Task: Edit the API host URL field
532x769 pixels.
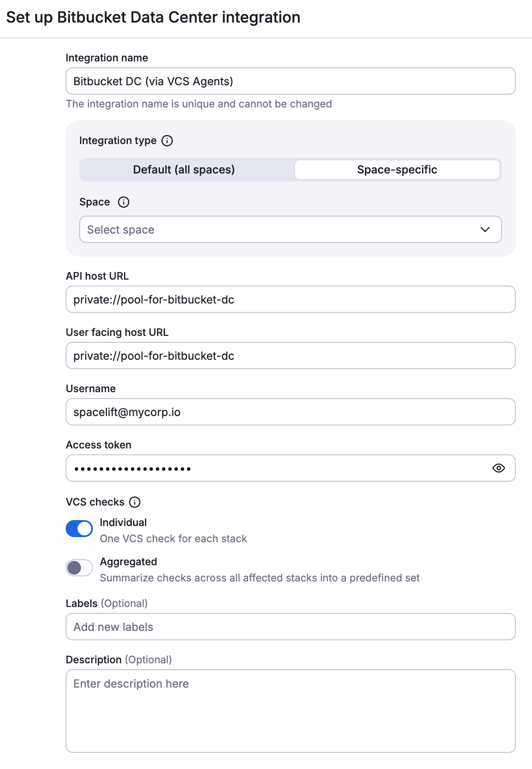Action: pos(291,299)
